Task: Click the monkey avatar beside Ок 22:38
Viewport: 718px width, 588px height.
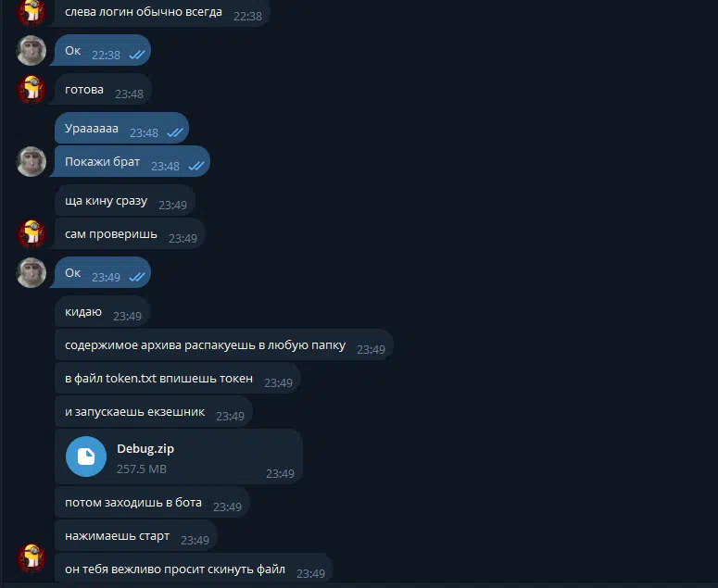Action: click(31, 50)
